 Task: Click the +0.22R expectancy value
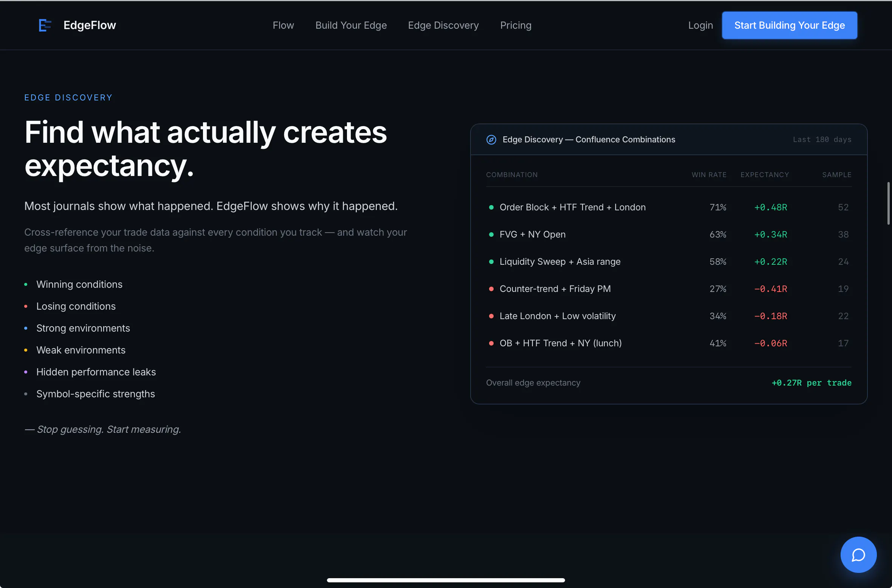click(x=771, y=262)
